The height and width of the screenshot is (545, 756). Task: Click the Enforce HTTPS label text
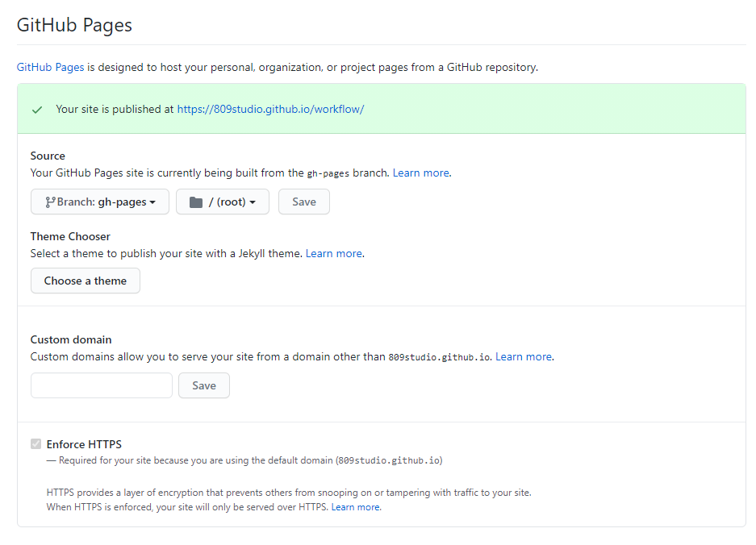click(x=84, y=444)
